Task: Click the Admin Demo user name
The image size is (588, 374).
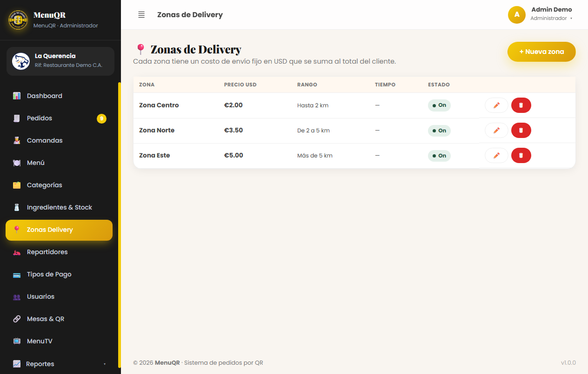Action: pyautogui.click(x=552, y=9)
